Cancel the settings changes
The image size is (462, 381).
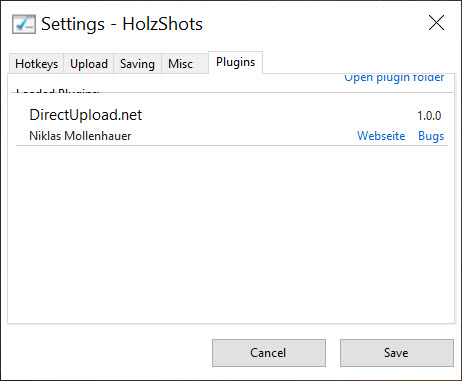tap(269, 353)
